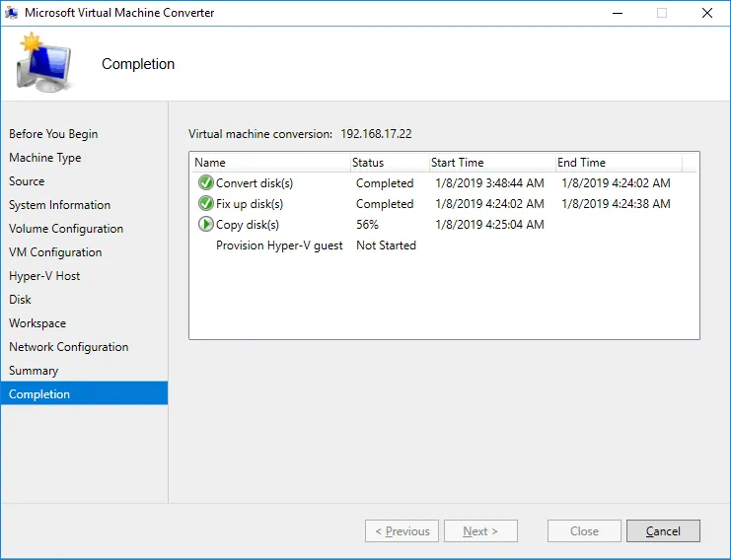Sort by the Status column header

tap(368, 163)
